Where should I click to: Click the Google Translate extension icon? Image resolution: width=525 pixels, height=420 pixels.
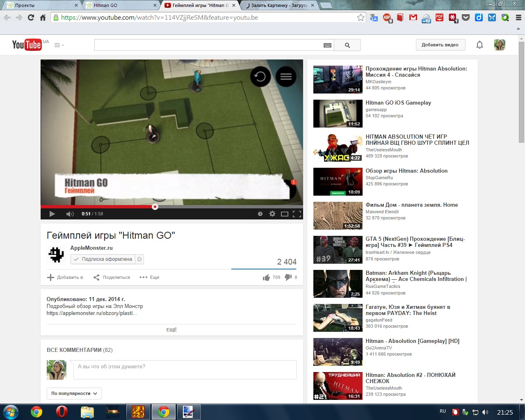pos(374,18)
